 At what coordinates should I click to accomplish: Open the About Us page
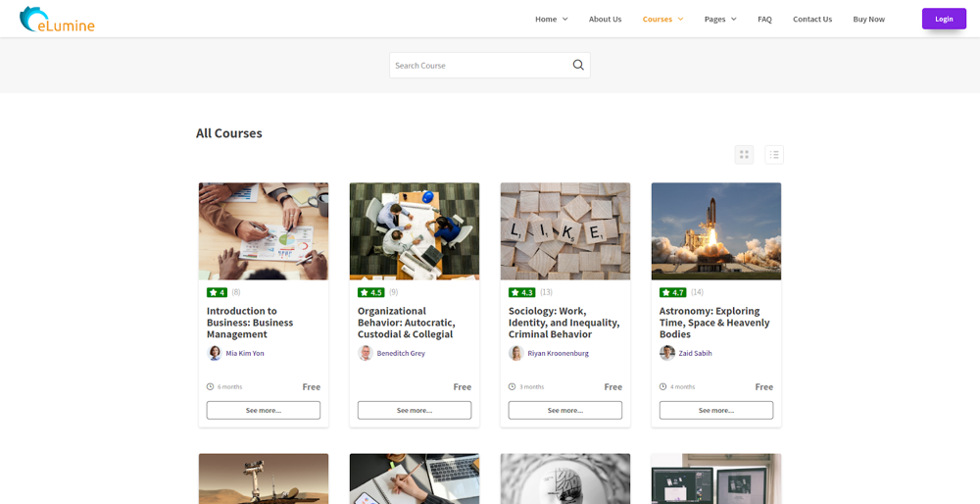point(605,20)
